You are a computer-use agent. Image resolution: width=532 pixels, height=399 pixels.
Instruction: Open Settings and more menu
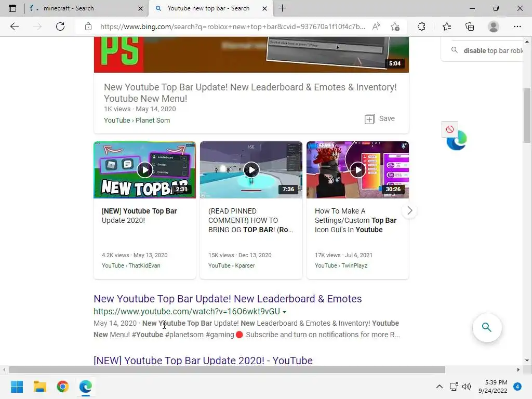[x=517, y=26]
